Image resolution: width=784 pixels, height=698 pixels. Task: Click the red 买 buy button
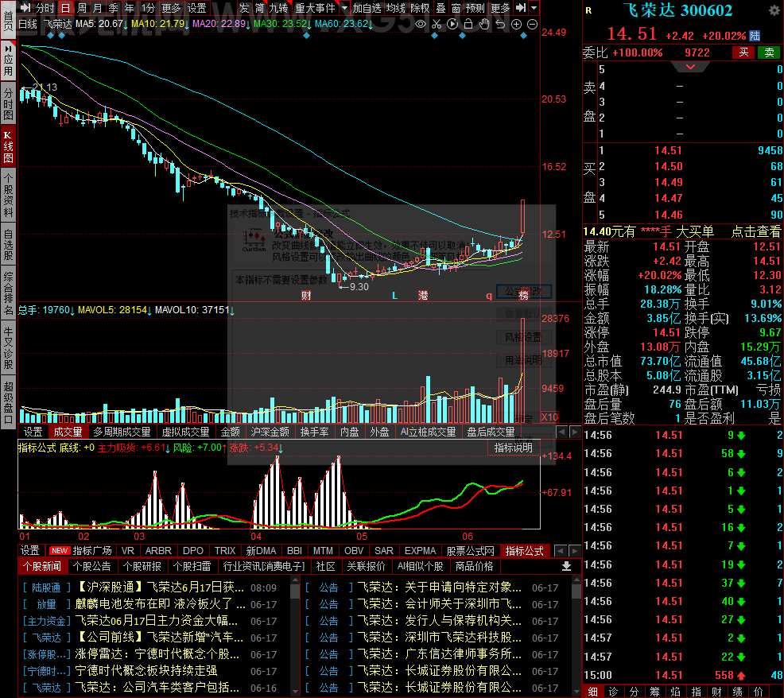(x=744, y=52)
